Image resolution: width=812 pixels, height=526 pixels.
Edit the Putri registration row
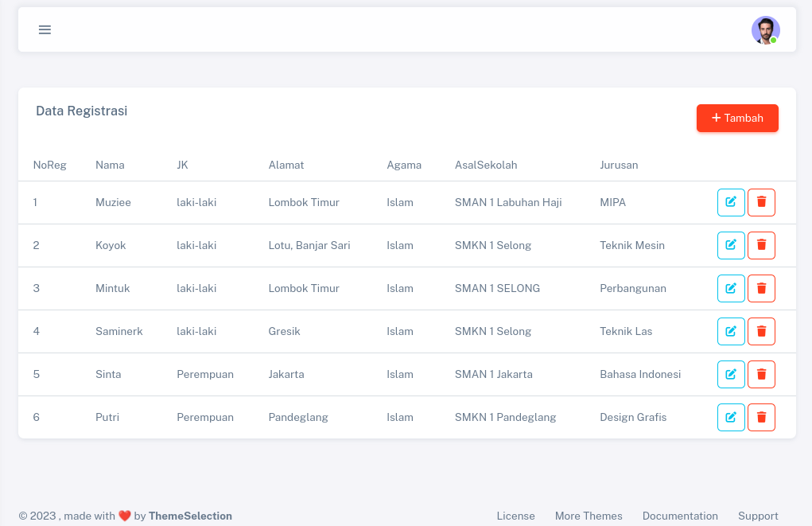(731, 417)
